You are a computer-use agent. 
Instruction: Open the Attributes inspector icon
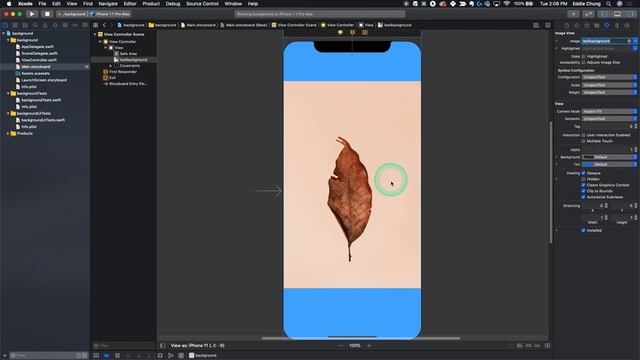(x=607, y=25)
